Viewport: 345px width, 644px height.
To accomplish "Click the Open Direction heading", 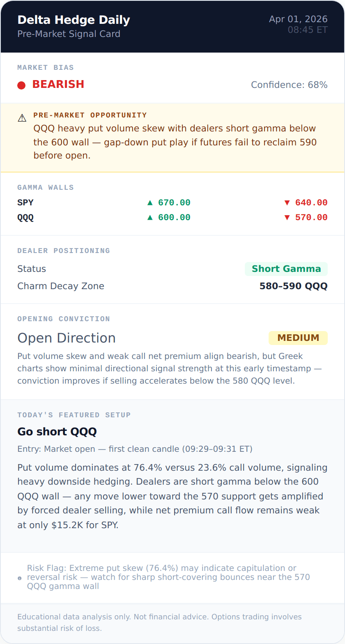I will click(67, 338).
